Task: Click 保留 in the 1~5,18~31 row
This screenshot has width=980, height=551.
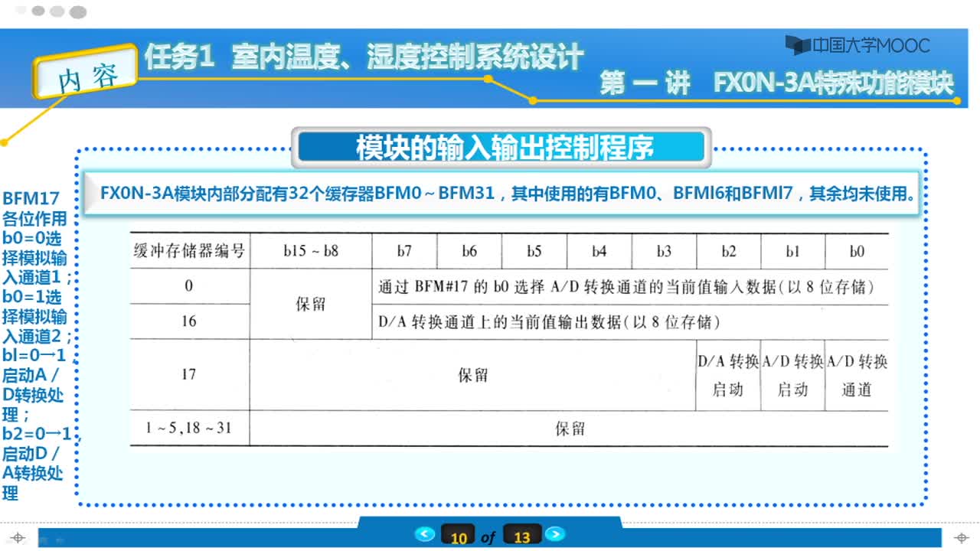Action: click(570, 428)
